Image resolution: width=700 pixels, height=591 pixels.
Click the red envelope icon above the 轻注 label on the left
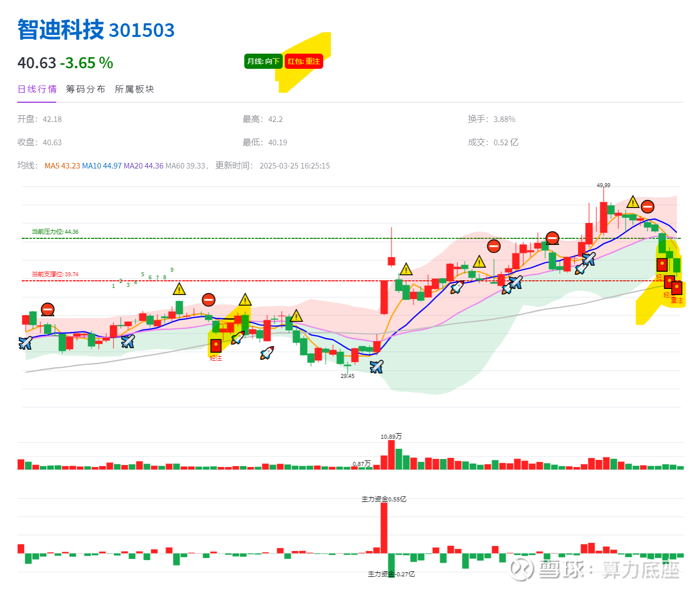coord(216,346)
